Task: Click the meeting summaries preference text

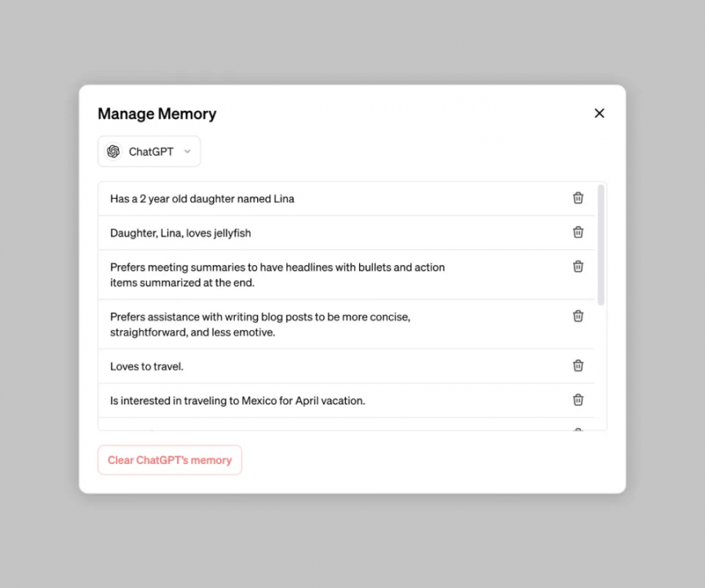Action: (277, 275)
